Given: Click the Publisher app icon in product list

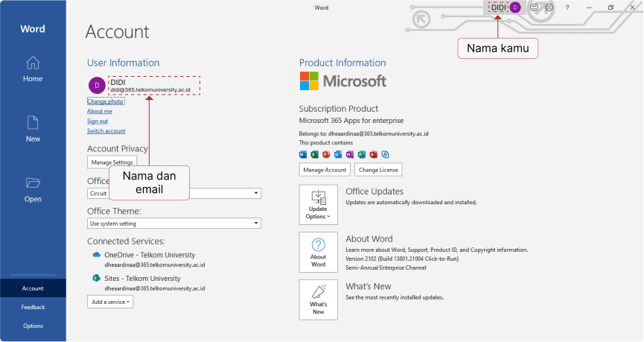Looking at the screenshot, I should 361,154.
